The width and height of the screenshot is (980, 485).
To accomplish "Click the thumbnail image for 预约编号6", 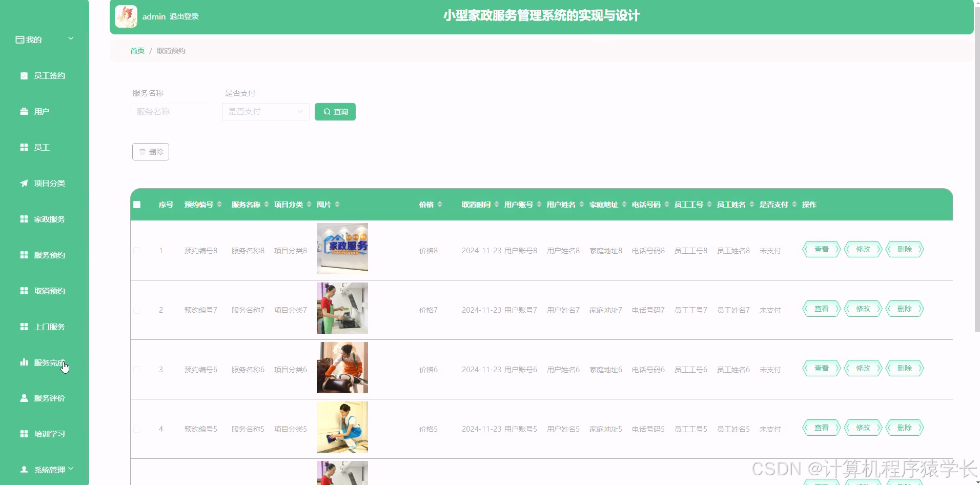I will [342, 368].
